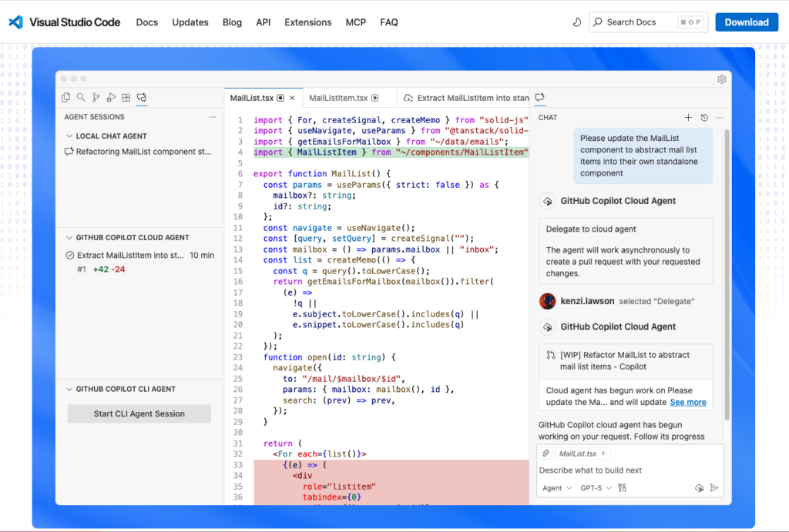Click the send arrow icon in chat input
789x532 pixels.
click(x=714, y=488)
